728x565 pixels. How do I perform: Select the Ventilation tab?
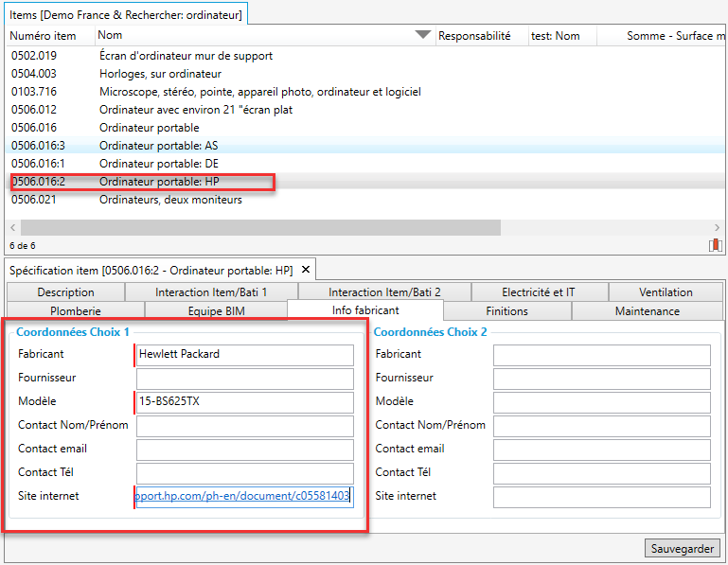(666, 292)
